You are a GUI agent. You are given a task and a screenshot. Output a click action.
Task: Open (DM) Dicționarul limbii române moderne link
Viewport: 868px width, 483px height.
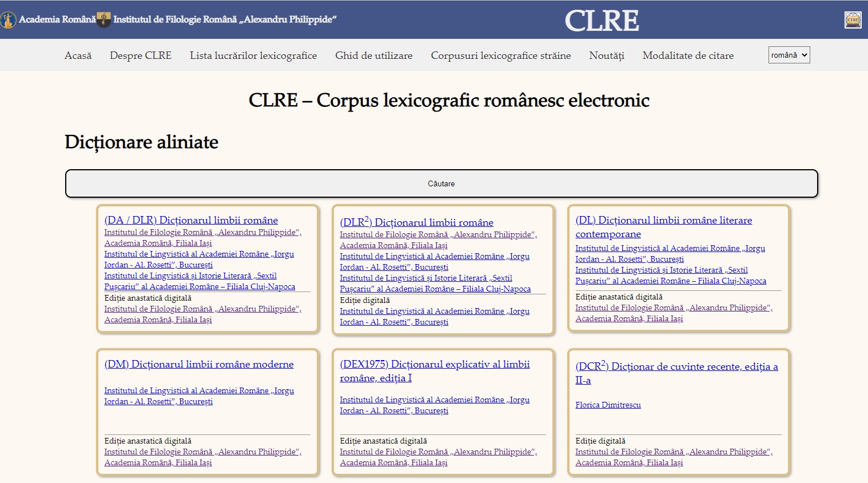pyautogui.click(x=199, y=364)
